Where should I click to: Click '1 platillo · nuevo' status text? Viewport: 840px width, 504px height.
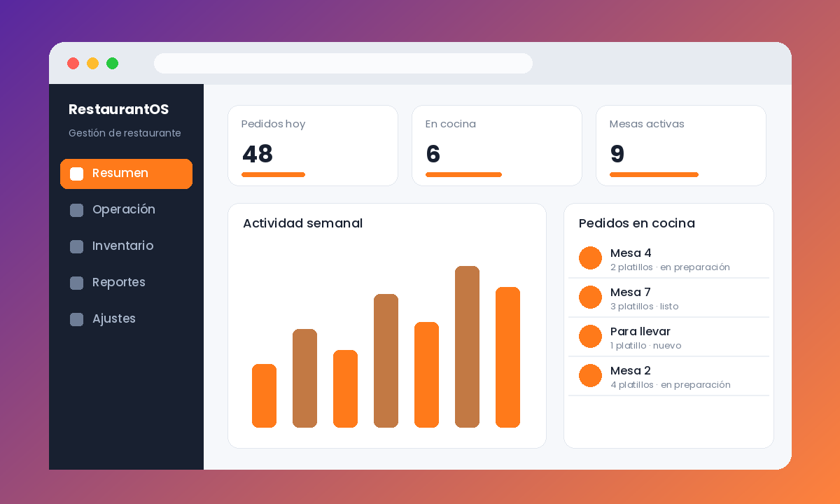(x=645, y=346)
